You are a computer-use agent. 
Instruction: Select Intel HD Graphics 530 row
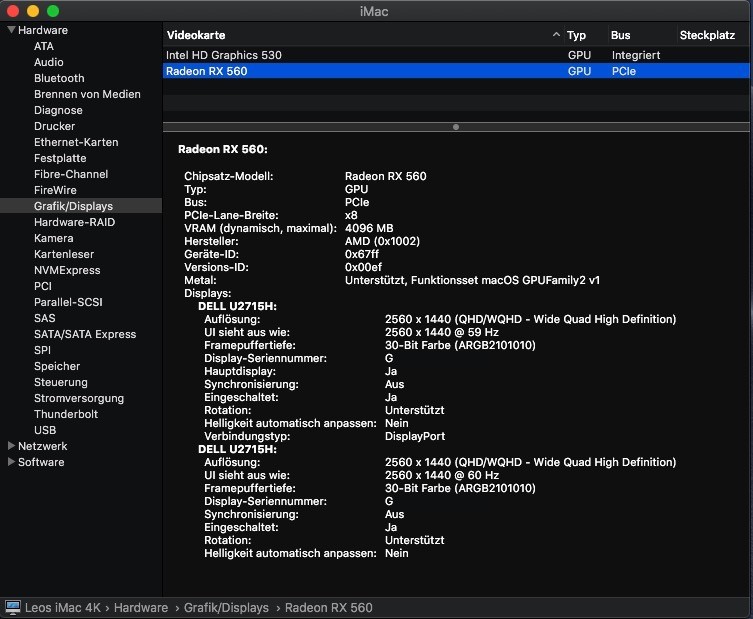pos(360,55)
